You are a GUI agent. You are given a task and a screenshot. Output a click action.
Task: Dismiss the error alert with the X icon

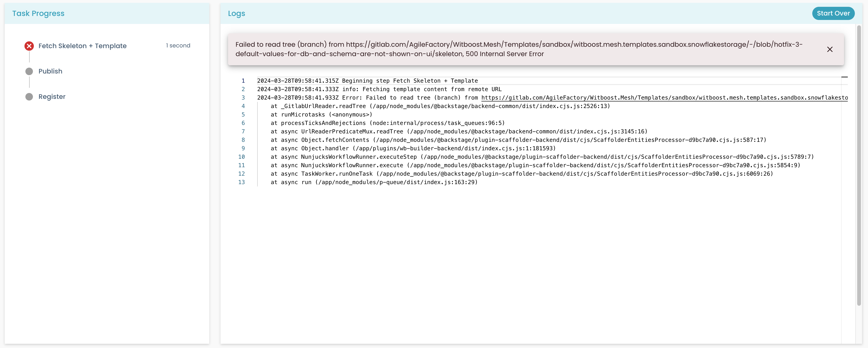coord(830,50)
